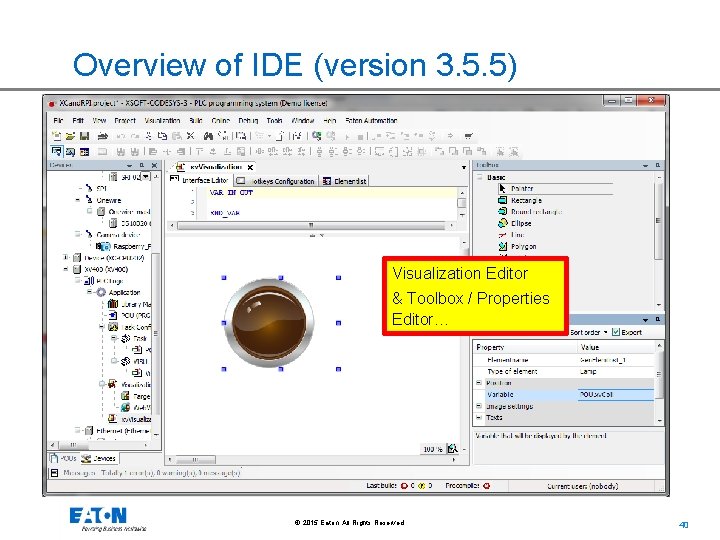This screenshot has height=540, width=720.
Task: Click the Elementname value cell
Action: click(615, 360)
